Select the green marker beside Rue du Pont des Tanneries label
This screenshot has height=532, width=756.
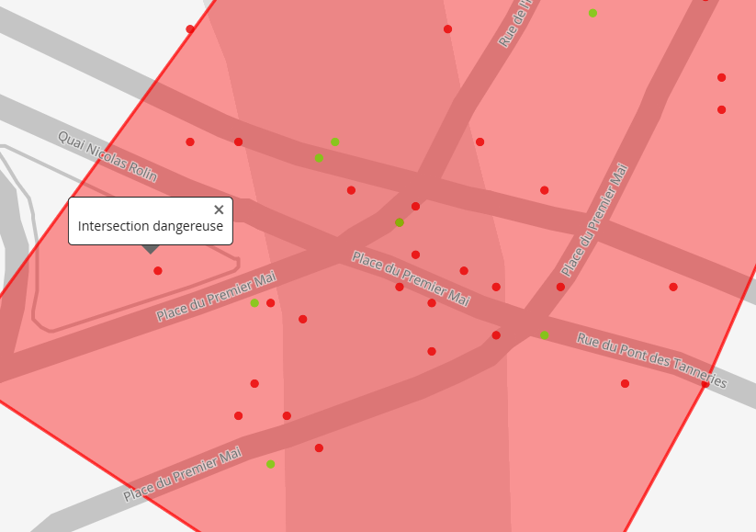[545, 335]
